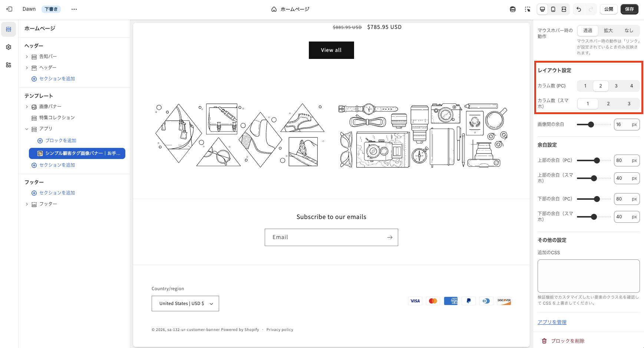The height and width of the screenshot is (348, 644).
Task: Click the 保存 save button
Action: click(630, 9)
